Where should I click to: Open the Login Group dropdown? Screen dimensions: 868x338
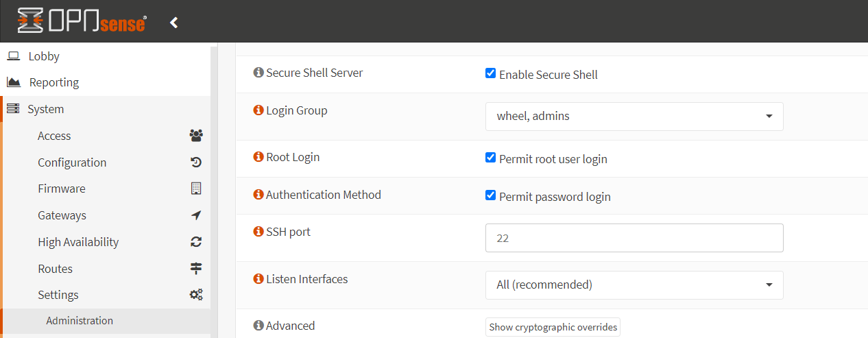pos(634,117)
